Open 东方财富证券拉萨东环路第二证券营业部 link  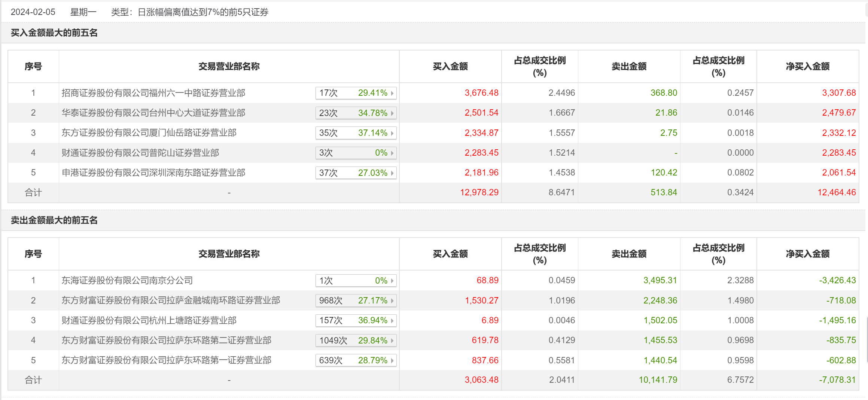coord(167,341)
